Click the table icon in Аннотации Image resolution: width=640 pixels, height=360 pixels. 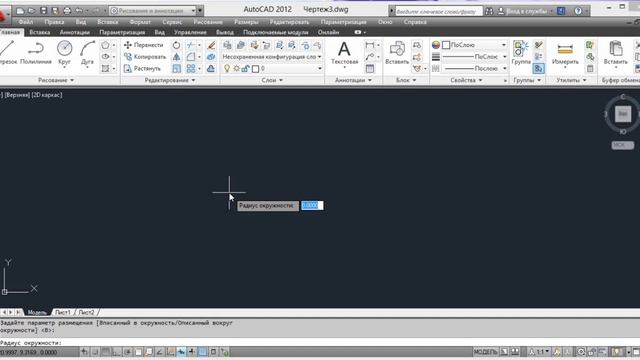(370, 69)
